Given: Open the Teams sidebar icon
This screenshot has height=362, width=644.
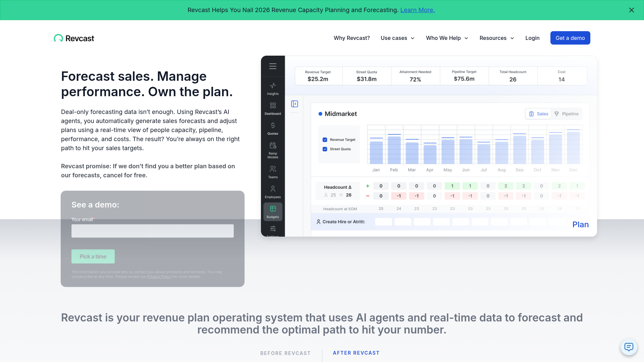Looking at the screenshot, I should (273, 172).
